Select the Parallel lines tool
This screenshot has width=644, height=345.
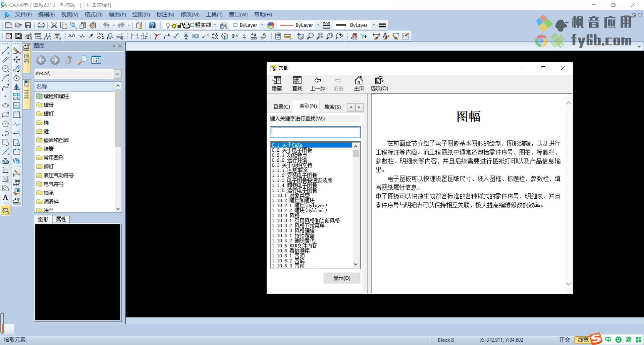click(5, 60)
